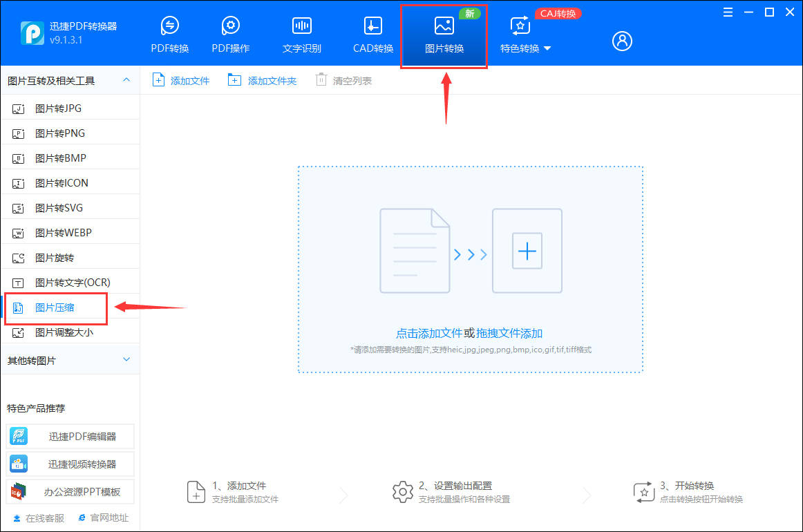Select 图片转WEBP in sidebar
The width and height of the screenshot is (803, 532).
tap(70, 233)
